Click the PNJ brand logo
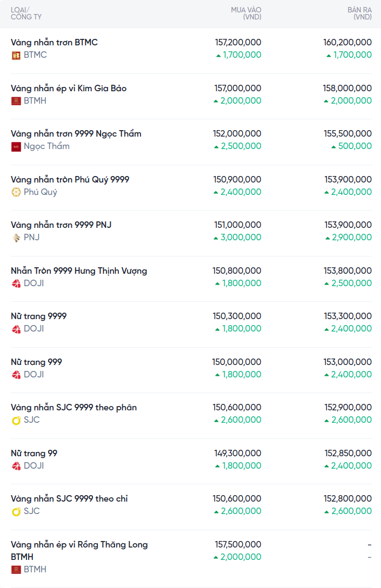Viewport: 381px width, 588px height. pos(16,238)
